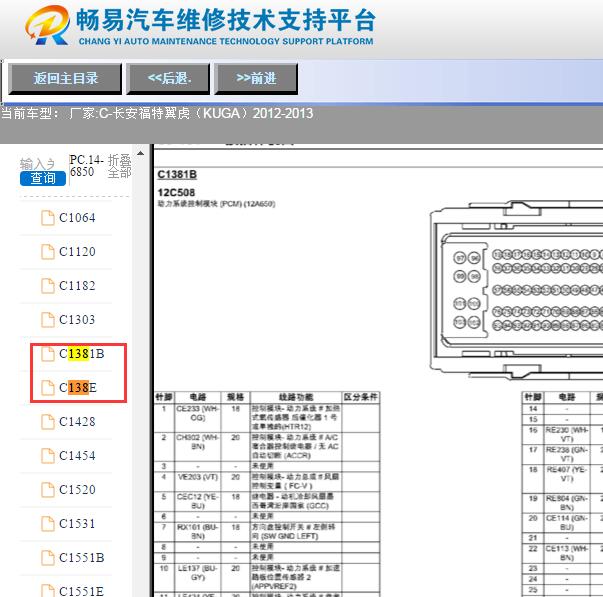603x597 pixels.
Task: Click the 输入 search input field
Action: [x=38, y=164]
